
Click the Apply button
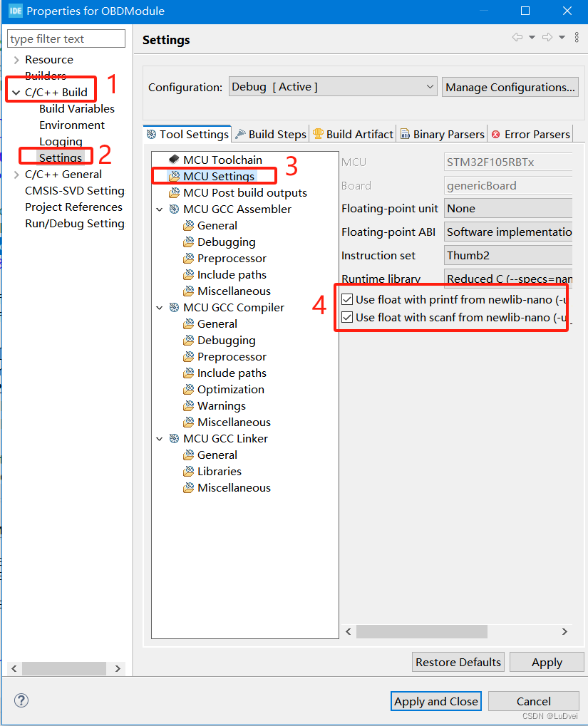[x=547, y=662]
